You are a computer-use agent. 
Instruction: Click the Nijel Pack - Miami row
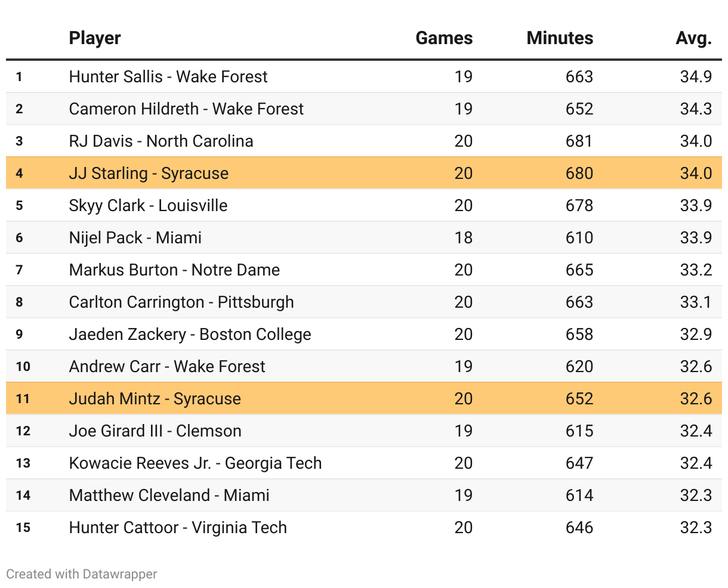click(135, 238)
